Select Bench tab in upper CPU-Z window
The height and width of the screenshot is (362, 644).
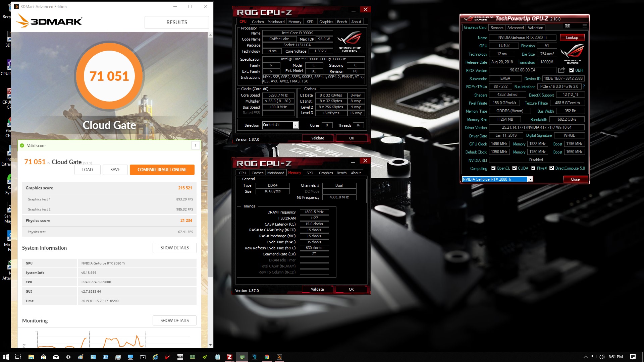pyautogui.click(x=342, y=22)
